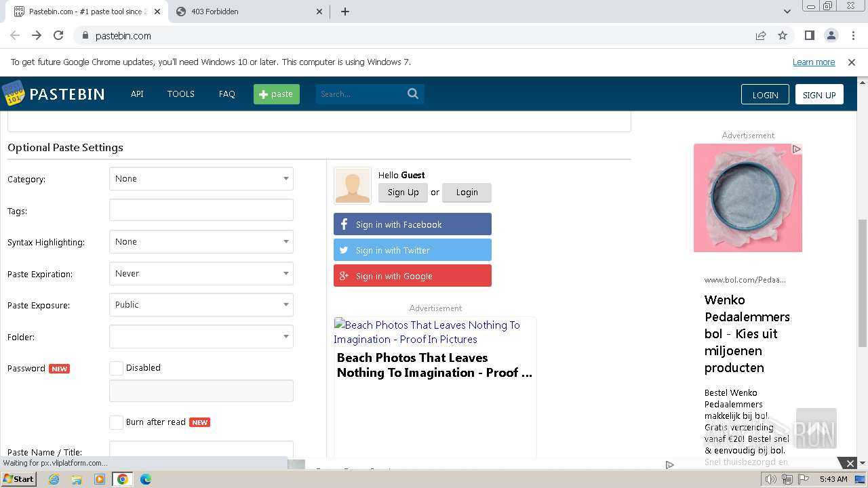The height and width of the screenshot is (488, 868).
Task: Open Windows Media Player taskbar icon
Action: (x=100, y=479)
